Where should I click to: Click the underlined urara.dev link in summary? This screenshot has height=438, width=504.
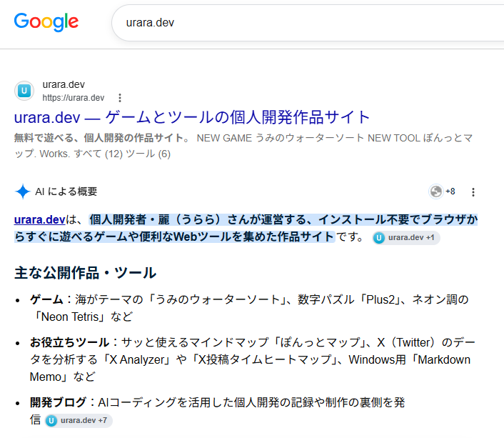[x=39, y=219]
